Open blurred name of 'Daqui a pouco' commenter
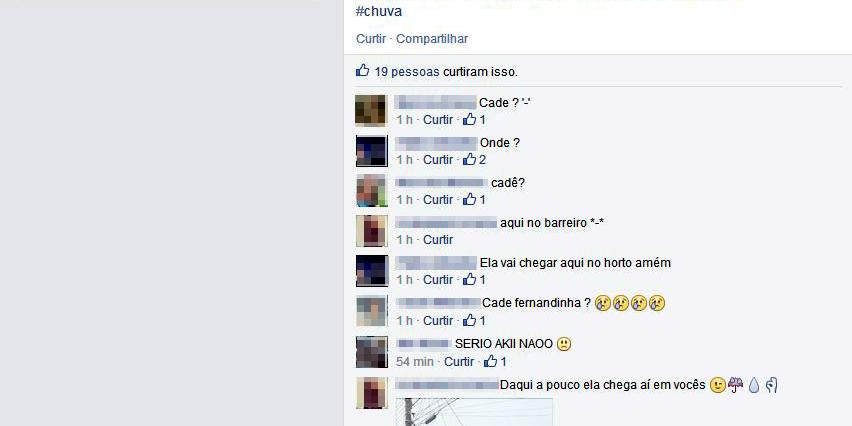852x426 pixels. (447, 385)
